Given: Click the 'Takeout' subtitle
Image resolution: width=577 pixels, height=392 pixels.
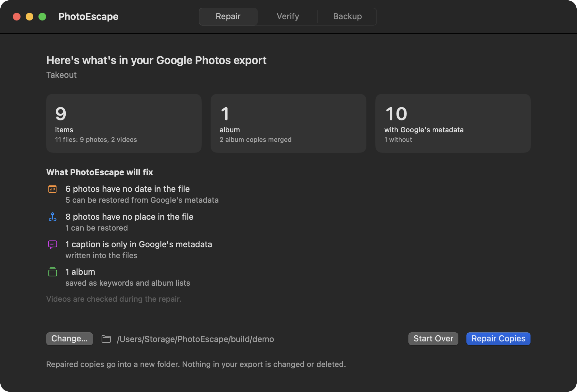Looking at the screenshot, I should pyautogui.click(x=61, y=75).
